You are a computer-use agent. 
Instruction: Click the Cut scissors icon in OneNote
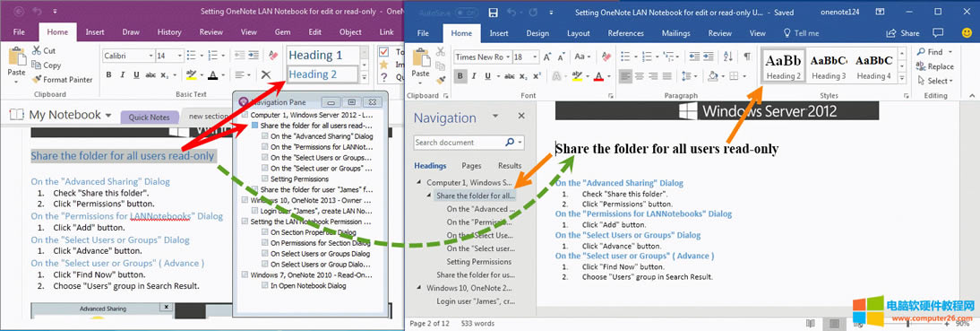36,51
